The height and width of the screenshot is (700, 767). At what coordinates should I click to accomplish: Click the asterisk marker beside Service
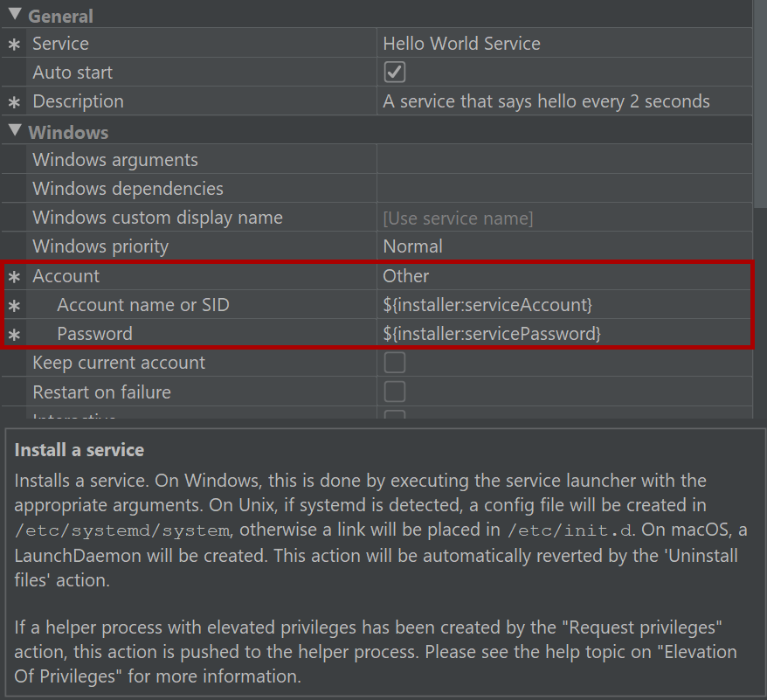(14, 45)
